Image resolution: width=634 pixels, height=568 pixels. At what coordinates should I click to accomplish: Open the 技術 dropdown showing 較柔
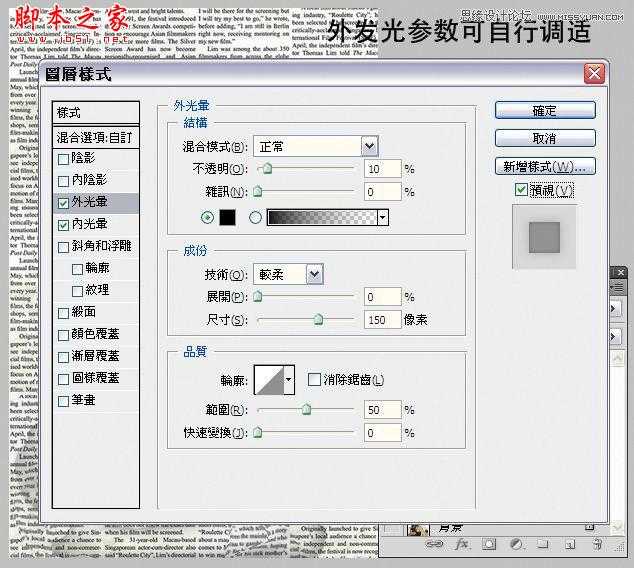coord(288,274)
